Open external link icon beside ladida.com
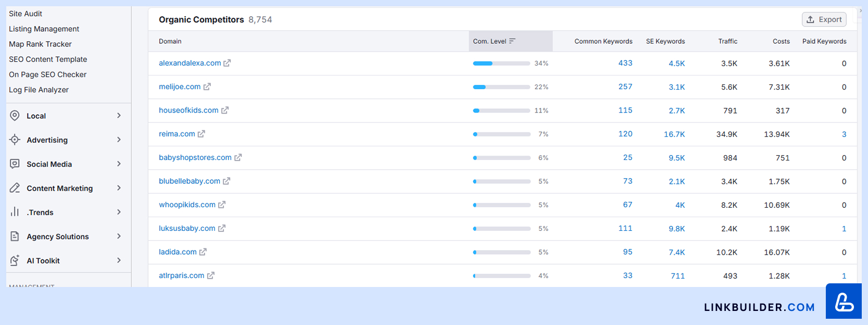The height and width of the screenshot is (325, 868). click(203, 252)
